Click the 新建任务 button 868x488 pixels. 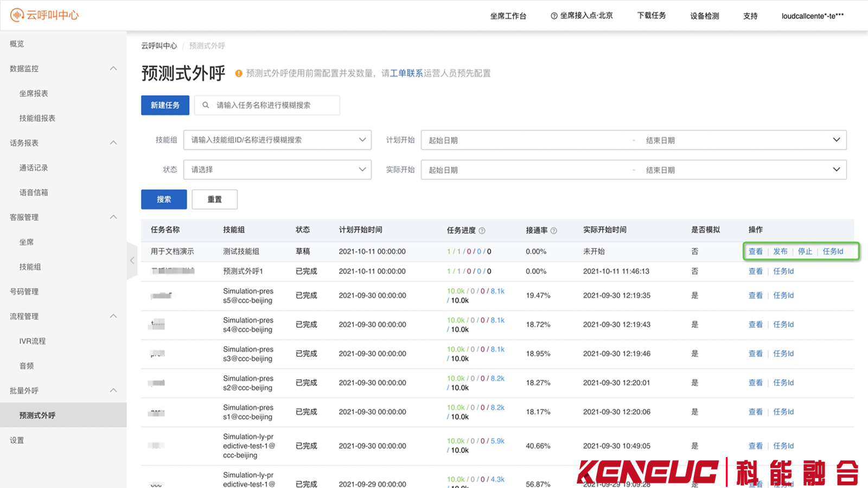(x=165, y=105)
